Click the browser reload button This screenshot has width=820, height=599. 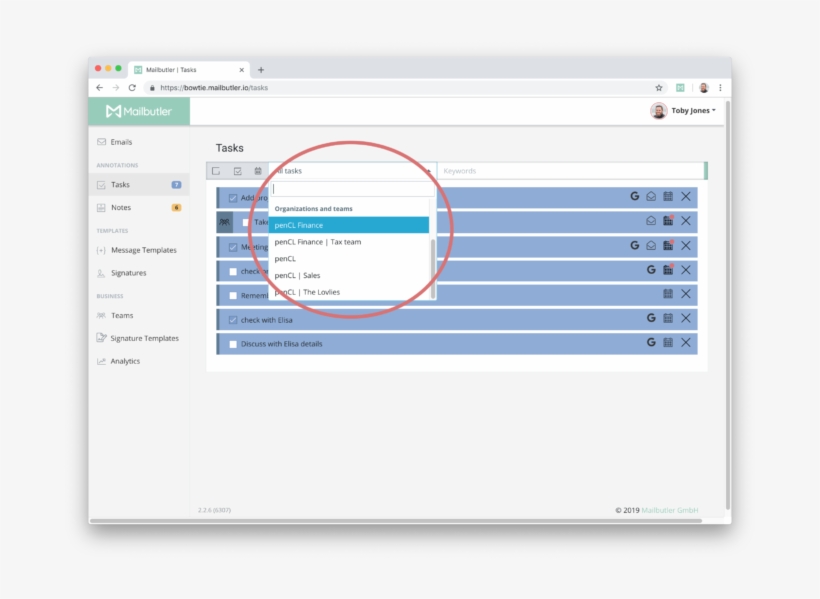point(132,88)
